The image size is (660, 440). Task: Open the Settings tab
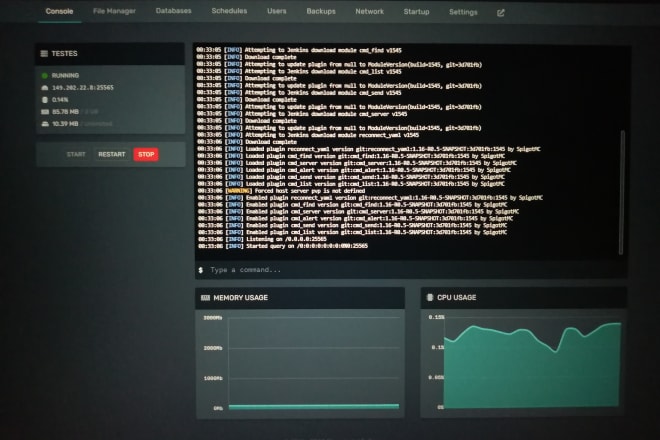(463, 12)
